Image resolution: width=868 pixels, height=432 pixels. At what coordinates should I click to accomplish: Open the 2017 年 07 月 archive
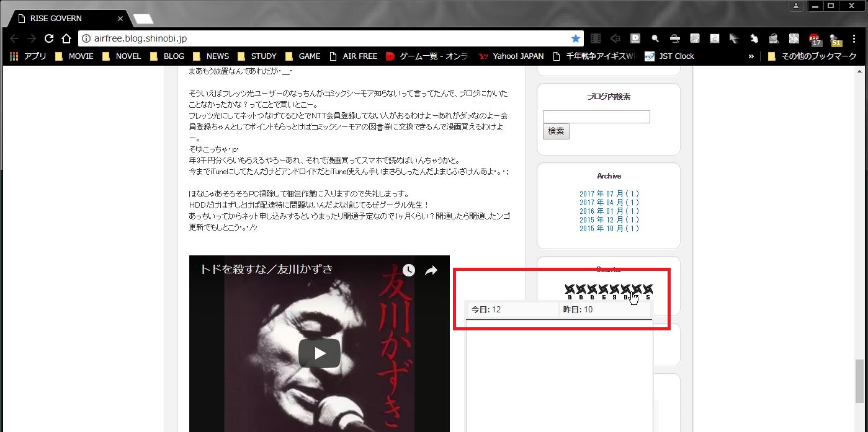point(609,194)
